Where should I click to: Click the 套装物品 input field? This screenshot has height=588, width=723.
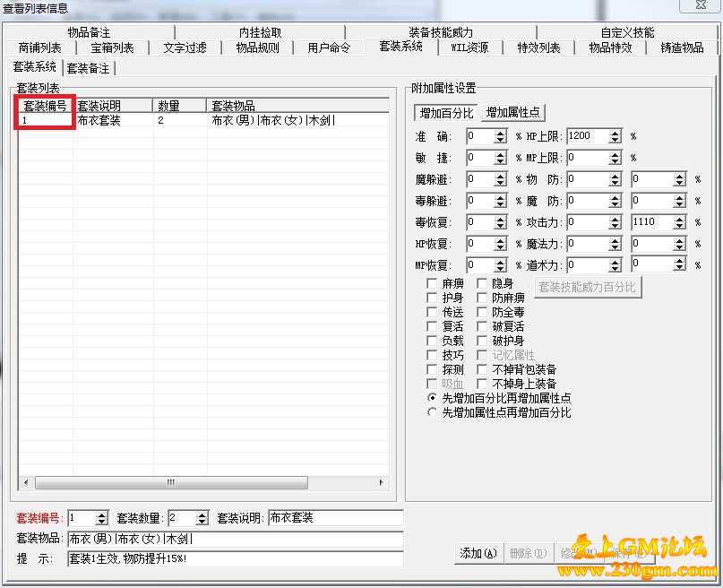pos(236,538)
